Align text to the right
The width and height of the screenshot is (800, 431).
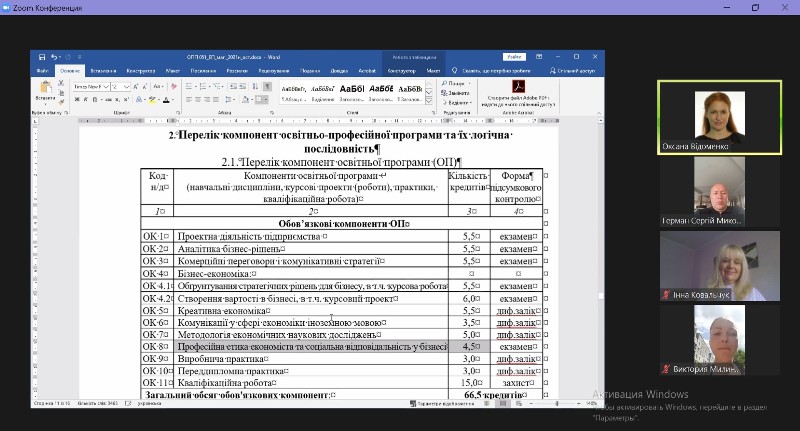point(207,99)
